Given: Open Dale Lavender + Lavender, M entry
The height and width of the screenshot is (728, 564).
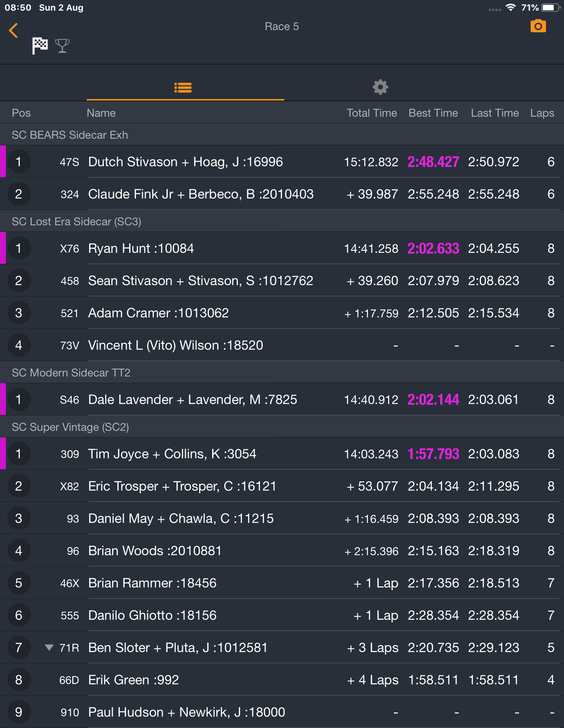Looking at the screenshot, I should (282, 399).
